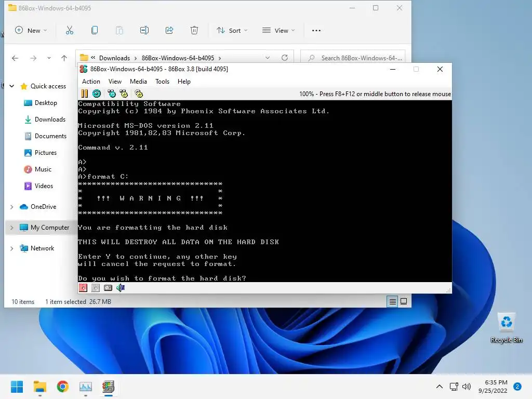
Task: Click inside the MS-DOS emulator screen
Action: [x=264, y=191]
